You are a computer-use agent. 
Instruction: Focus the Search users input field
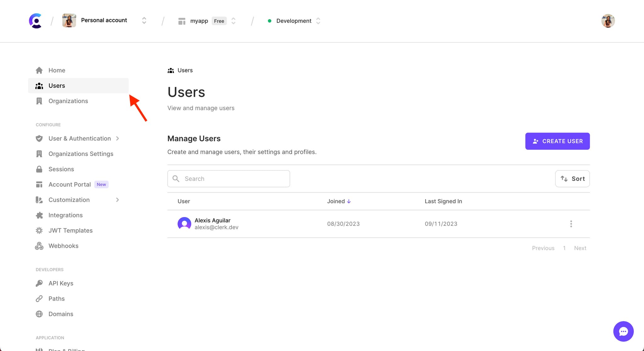pos(229,179)
